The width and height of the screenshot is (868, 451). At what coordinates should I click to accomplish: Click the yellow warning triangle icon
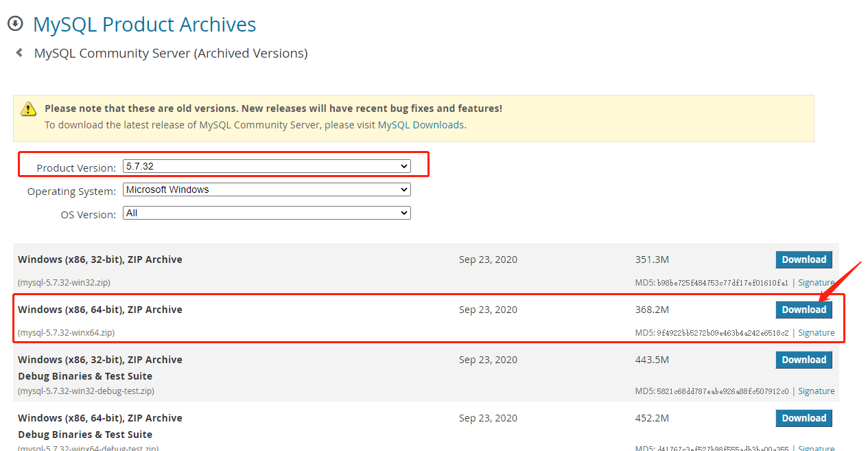28,108
